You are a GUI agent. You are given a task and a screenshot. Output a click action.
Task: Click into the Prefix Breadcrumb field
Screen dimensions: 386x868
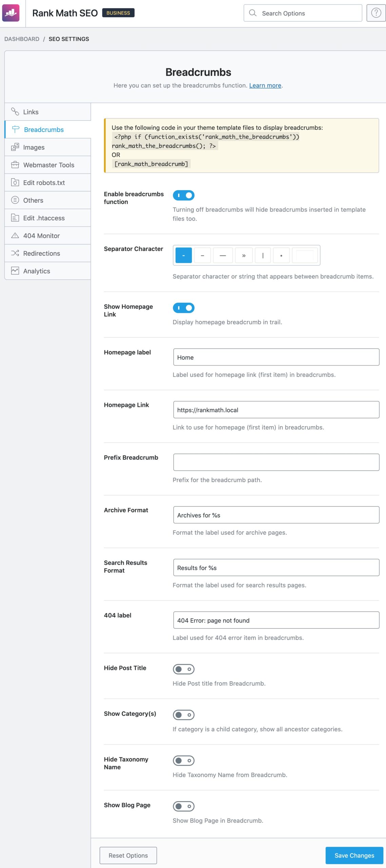click(276, 462)
